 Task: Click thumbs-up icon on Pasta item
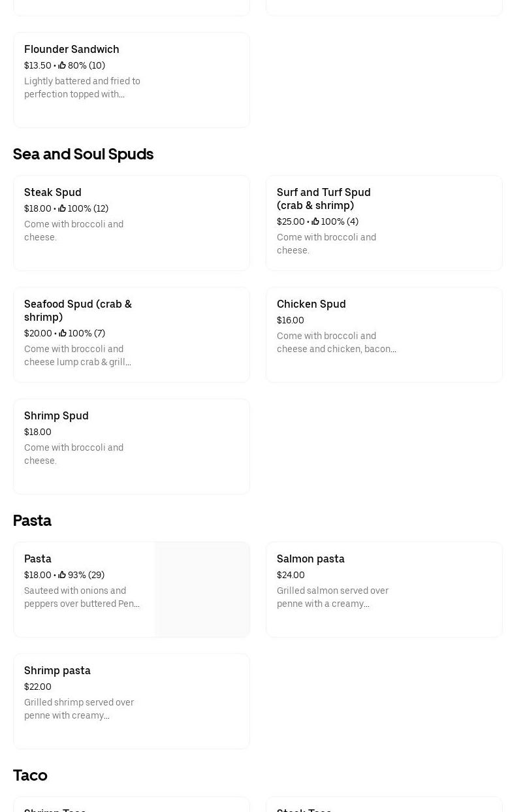[x=62, y=575]
